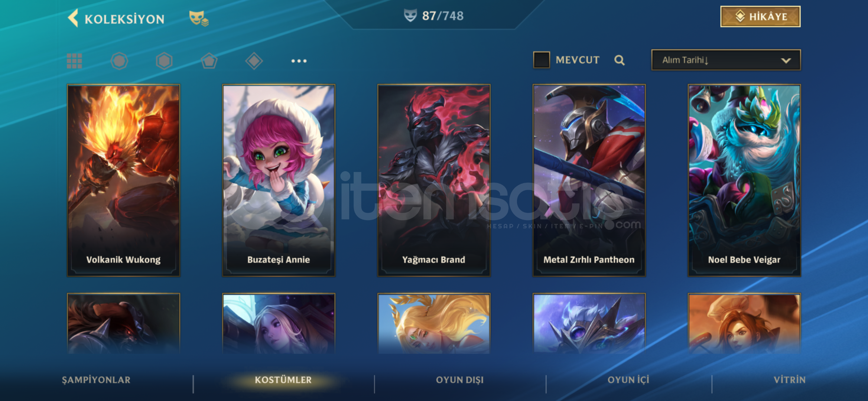This screenshot has height=401, width=868.
Task: Open the Volkanik Wukong skin card
Action: coord(123,180)
